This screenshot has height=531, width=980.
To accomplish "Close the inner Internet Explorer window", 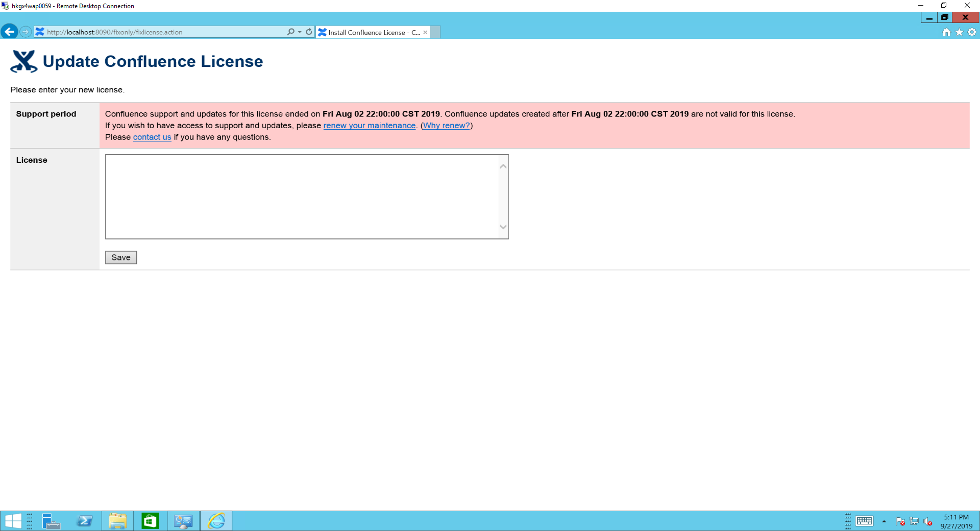I will pos(965,18).
